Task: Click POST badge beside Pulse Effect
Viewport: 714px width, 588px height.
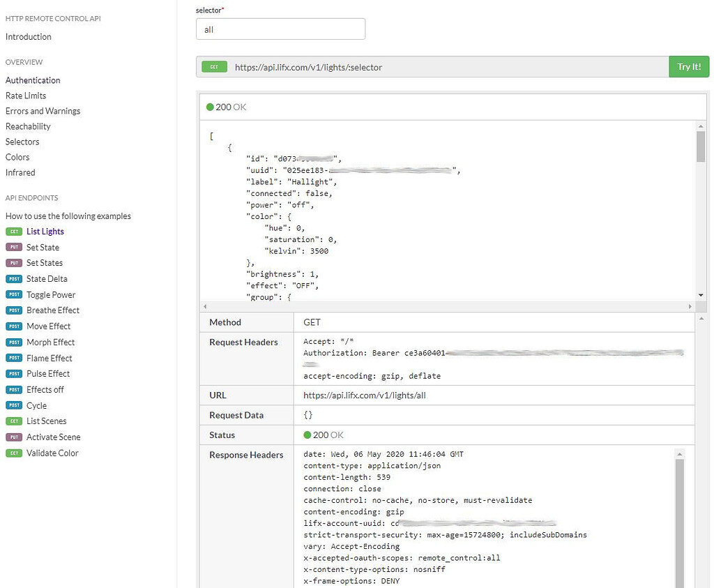Action: [14, 373]
